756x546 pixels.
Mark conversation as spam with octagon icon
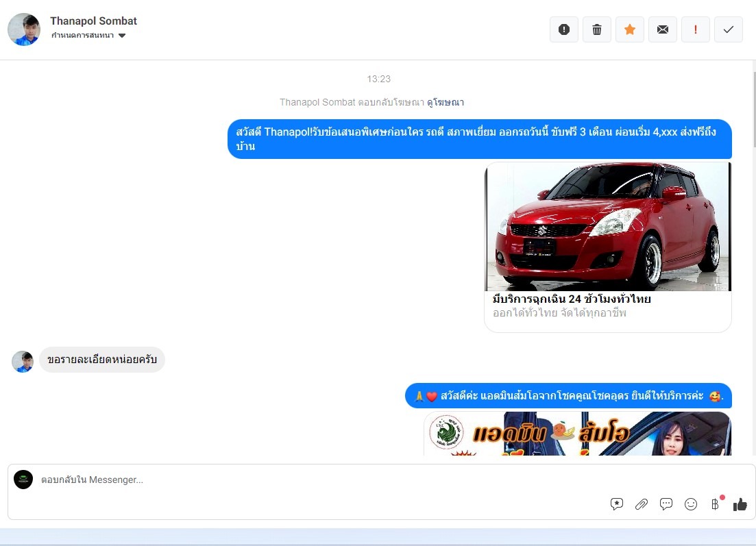tap(564, 29)
